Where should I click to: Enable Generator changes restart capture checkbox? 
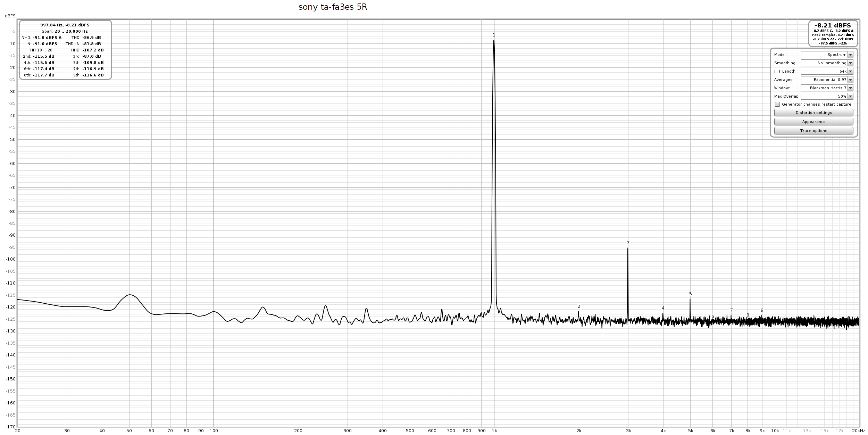(777, 104)
